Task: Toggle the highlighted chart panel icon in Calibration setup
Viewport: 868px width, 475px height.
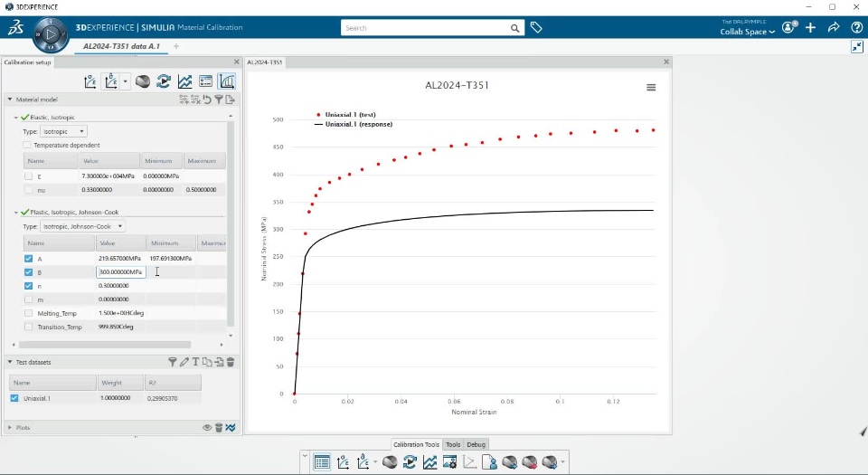Action: point(226,81)
